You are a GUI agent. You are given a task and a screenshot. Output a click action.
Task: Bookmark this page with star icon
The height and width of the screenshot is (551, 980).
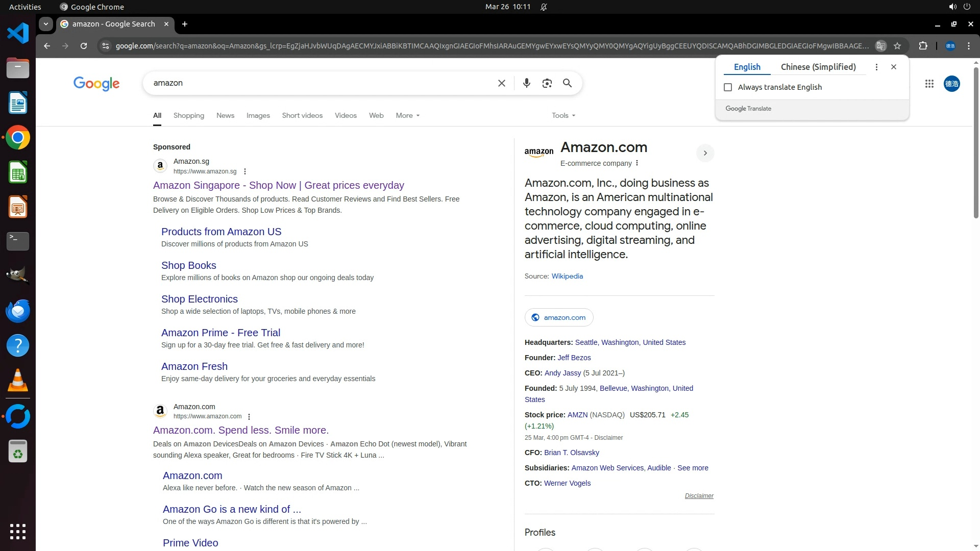[897, 46]
